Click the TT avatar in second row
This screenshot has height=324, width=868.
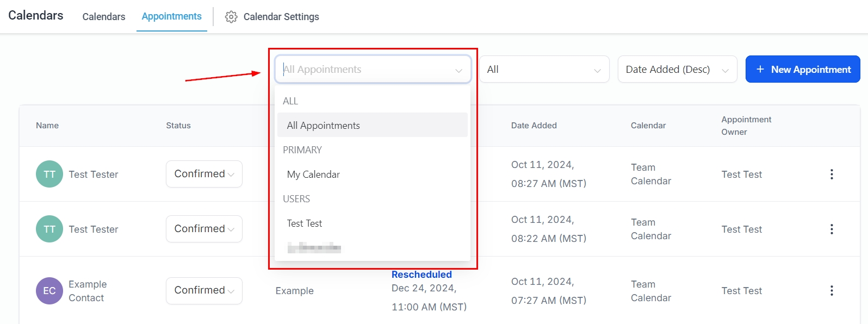49,229
